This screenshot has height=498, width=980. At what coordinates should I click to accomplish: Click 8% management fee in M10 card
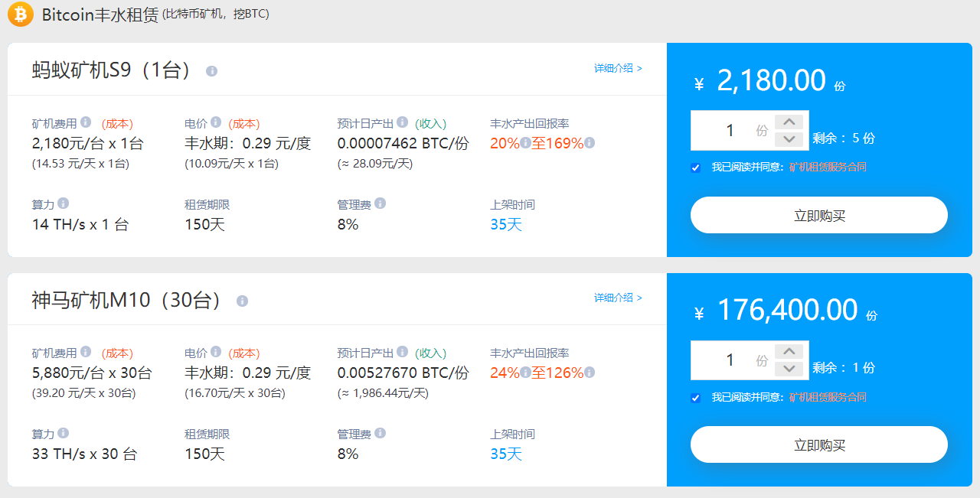348,454
